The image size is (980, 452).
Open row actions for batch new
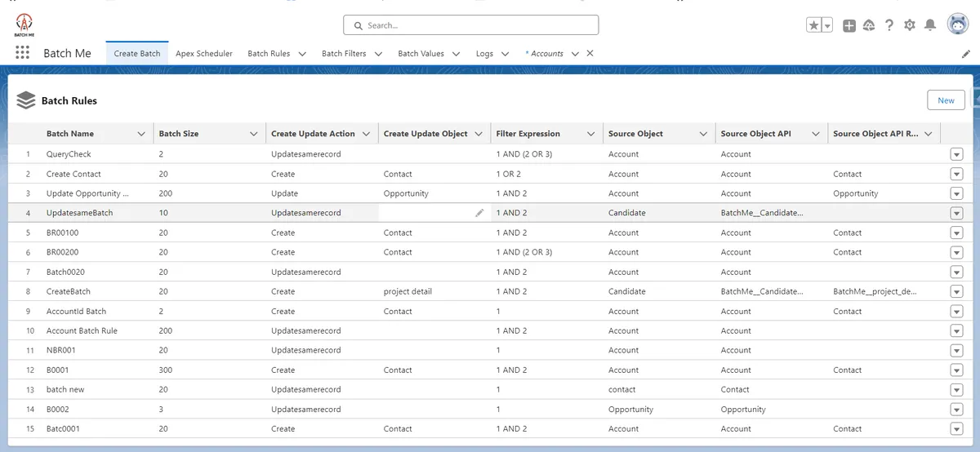(956, 389)
